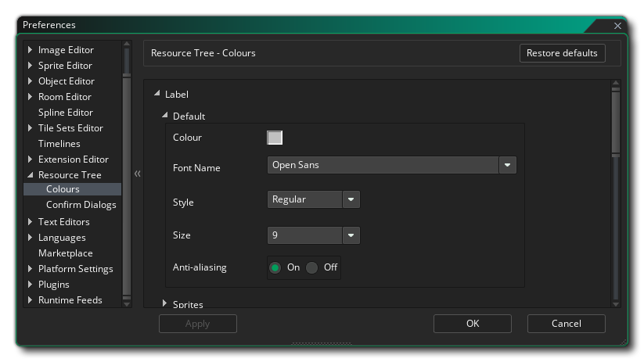This screenshot has width=644, height=362.
Task: Cancel the Preferences dialog
Action: 566,324
